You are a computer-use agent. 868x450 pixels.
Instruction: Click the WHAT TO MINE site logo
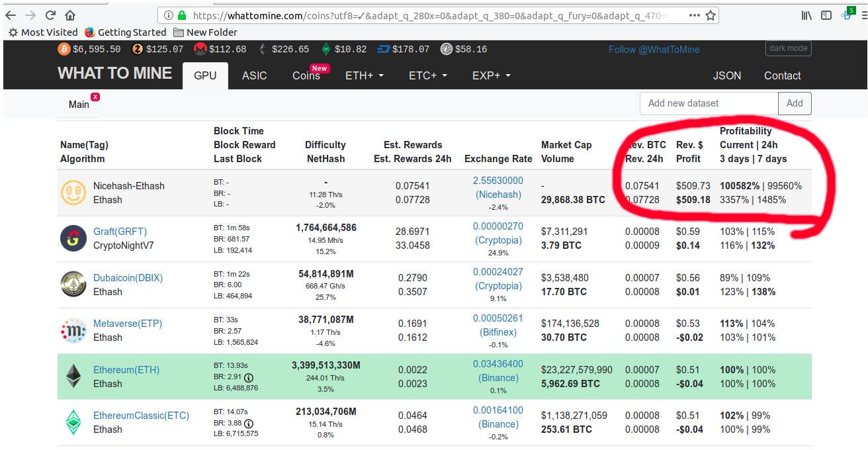[115, 73]
